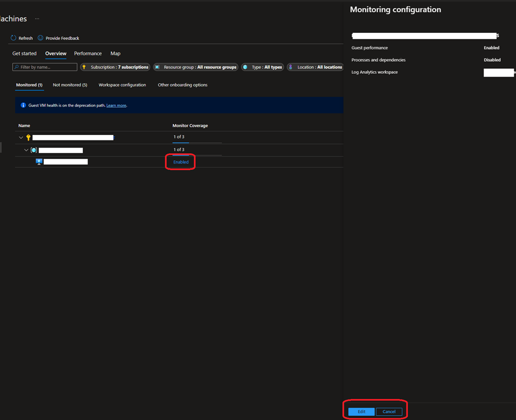Collapse the subscription row chevron
This screenshot has width=516, height=420.
pos(21,137)
